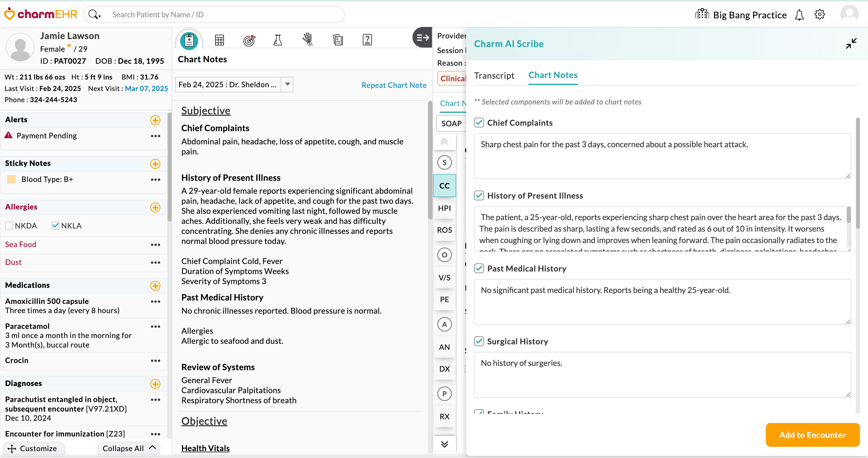
Task: Add a new medication with plus icon
Action: click(x=155, y=286)
